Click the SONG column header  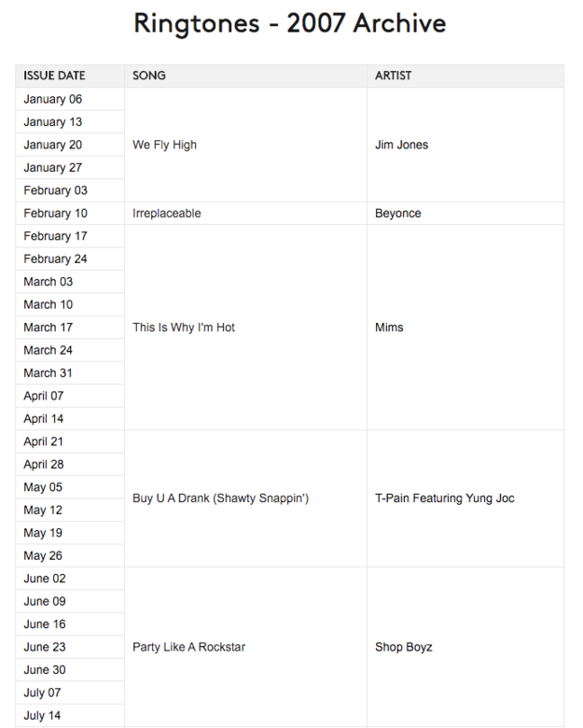point(149,76)
